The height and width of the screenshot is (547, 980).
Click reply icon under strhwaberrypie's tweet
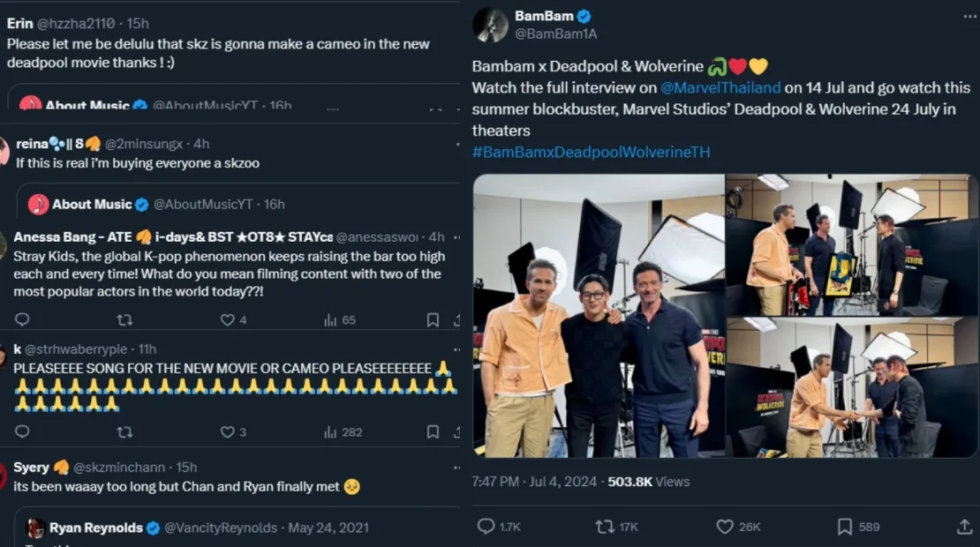23,431
